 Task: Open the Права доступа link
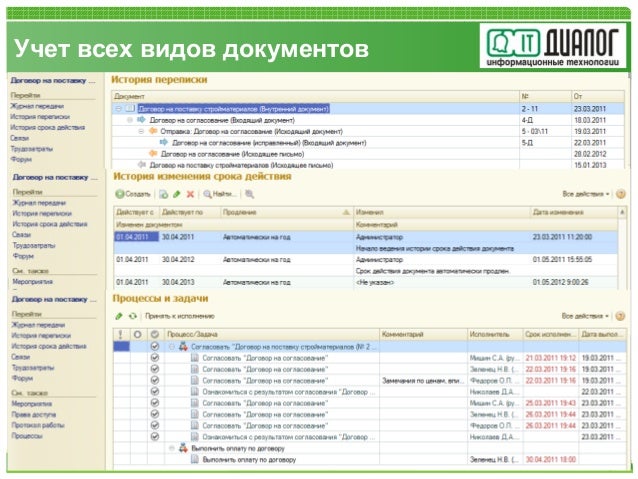pos(34,414)
